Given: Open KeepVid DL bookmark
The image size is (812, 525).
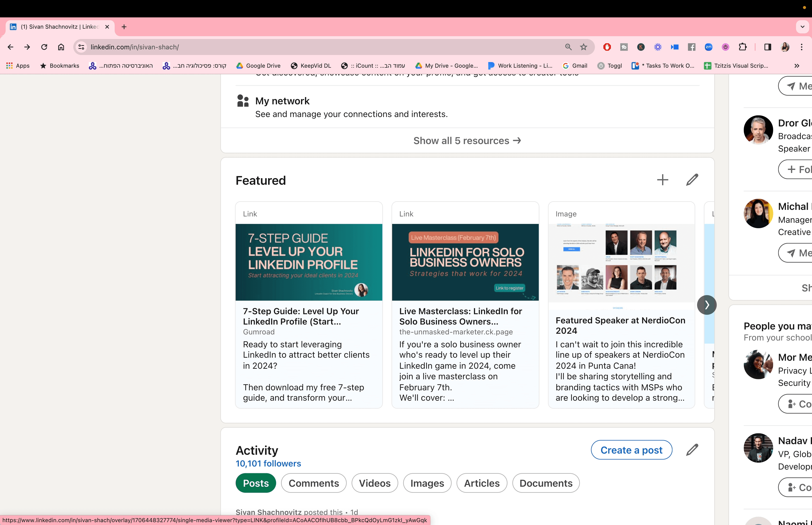Looking at the screenshot, I should (311, 66).
